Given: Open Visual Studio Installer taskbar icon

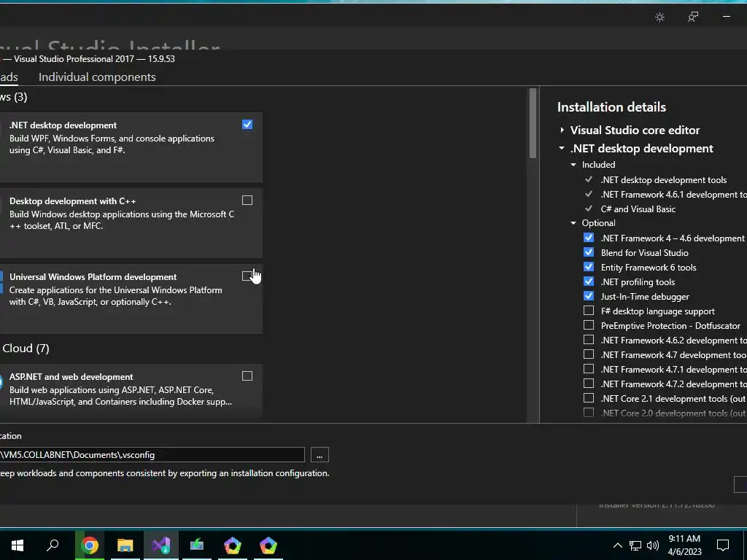Looking at the screenshot, I should click(161, 545).
